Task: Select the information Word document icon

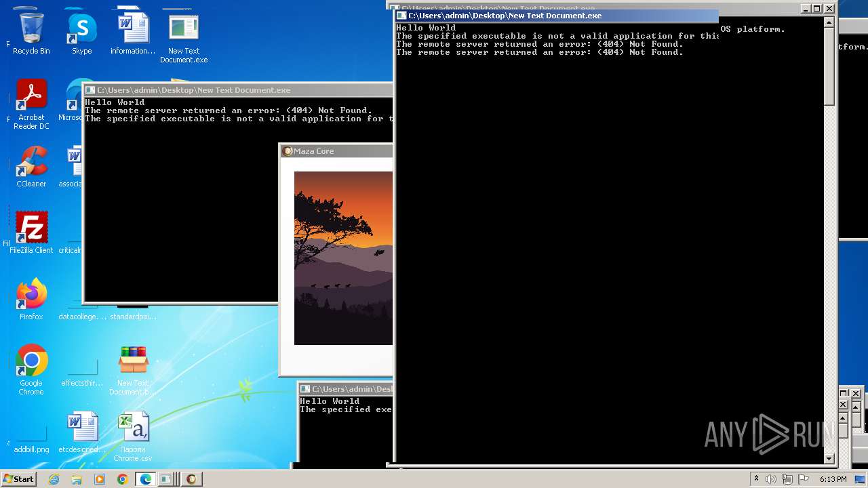Action: click(x=133, y=32)
